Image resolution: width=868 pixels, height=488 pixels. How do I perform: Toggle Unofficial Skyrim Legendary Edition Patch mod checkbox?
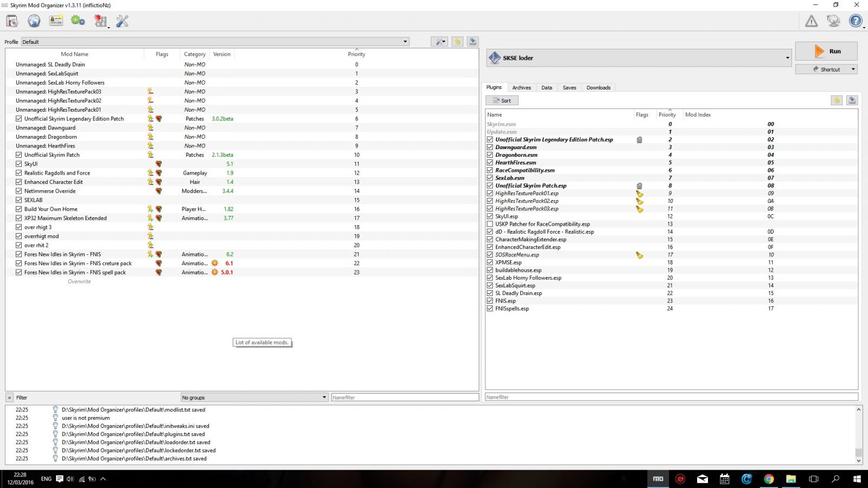click(19, 119)
